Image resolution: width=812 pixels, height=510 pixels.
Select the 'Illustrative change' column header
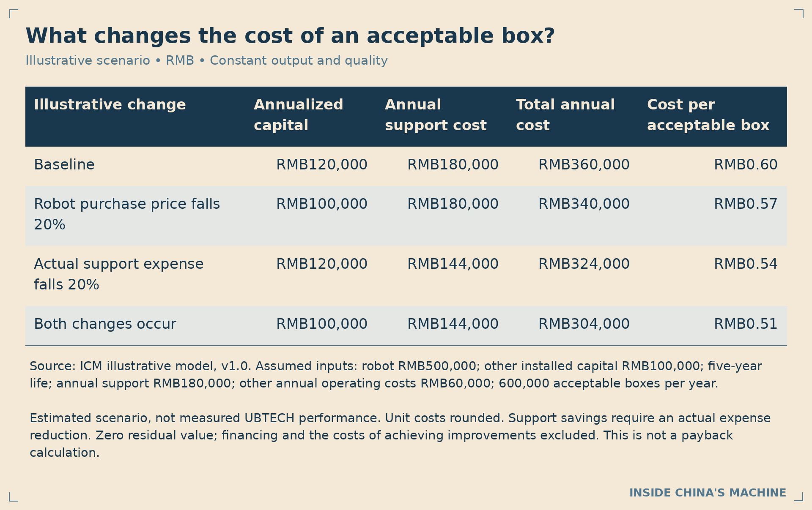tap(110, 104)
